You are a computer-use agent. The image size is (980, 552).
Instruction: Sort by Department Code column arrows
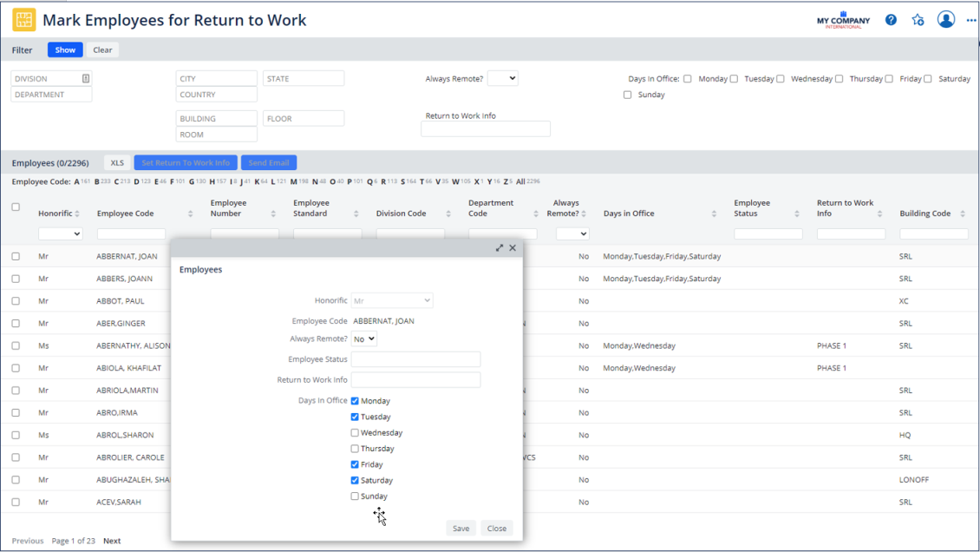point(536,214)
